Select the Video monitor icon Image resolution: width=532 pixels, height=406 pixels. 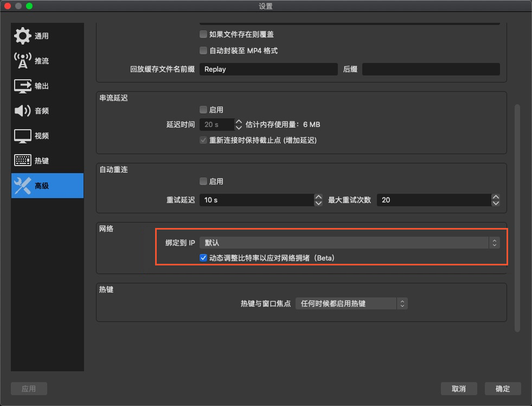pyautogui.click(x=23, y=136)
